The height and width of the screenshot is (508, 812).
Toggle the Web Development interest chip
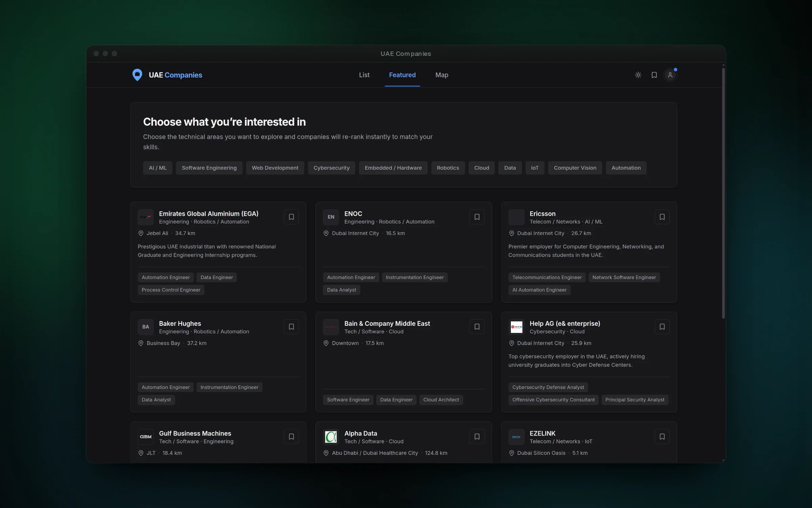coord(275,168)
